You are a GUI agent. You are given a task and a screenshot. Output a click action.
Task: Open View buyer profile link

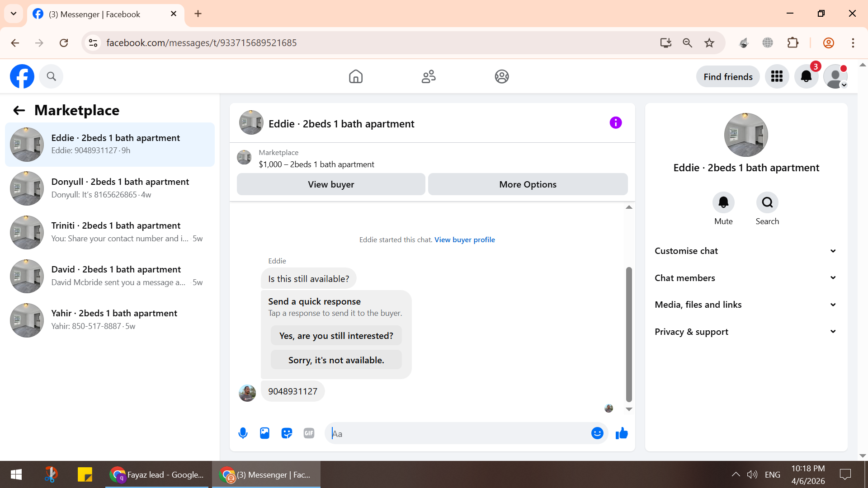pos(465,239)
